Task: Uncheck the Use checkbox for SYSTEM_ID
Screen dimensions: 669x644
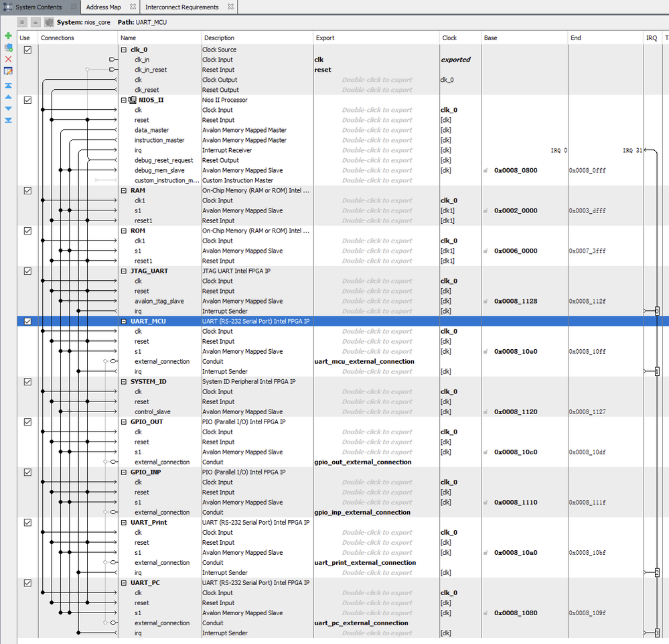Action: (27, 381)
